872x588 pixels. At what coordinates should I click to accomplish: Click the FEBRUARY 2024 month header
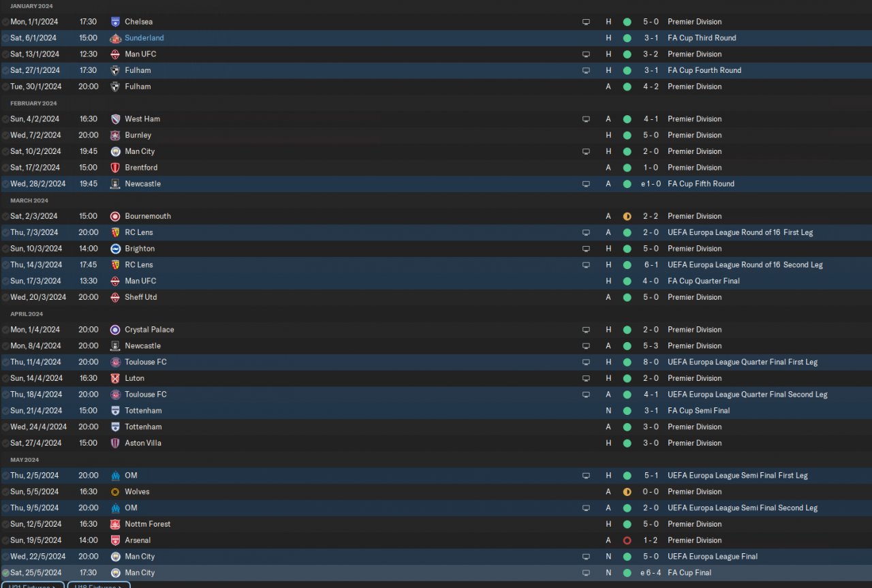(33, 104)
